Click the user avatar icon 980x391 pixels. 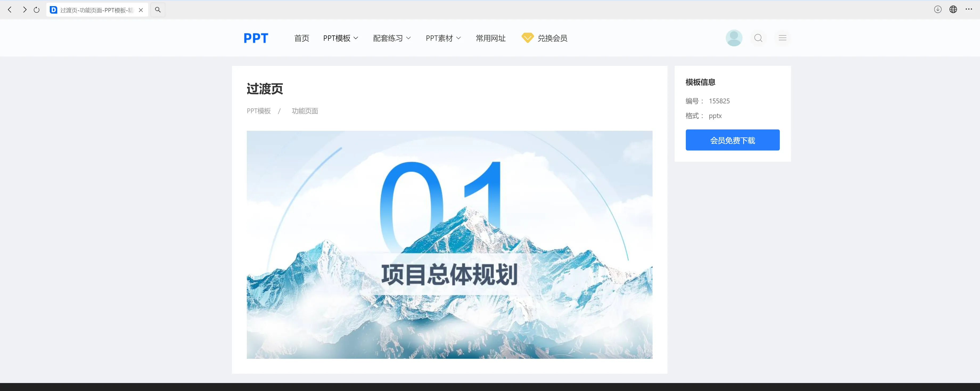733,38
